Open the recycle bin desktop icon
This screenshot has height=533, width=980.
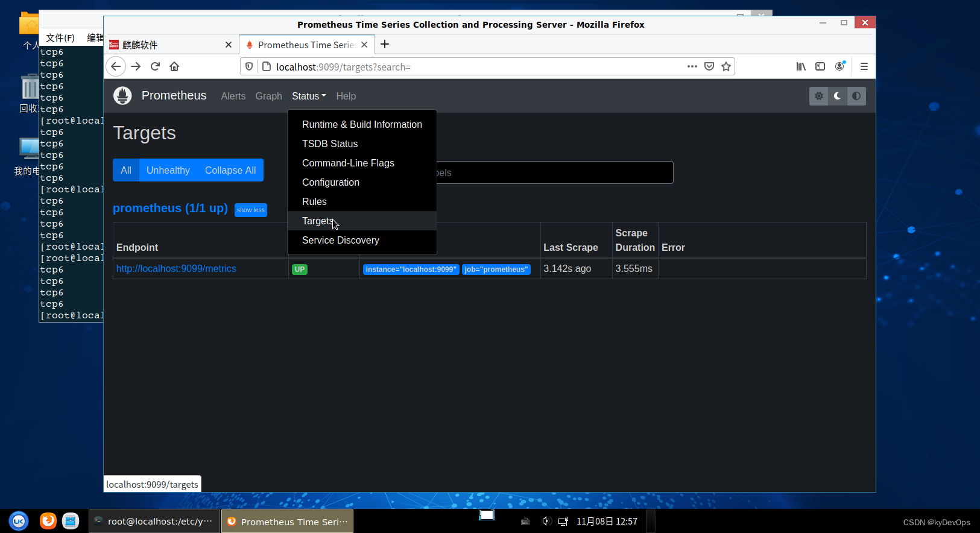(x=29, y=93)
